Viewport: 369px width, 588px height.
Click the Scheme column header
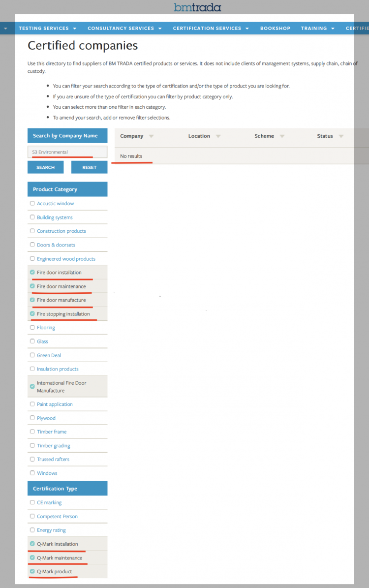coord(264,136)
